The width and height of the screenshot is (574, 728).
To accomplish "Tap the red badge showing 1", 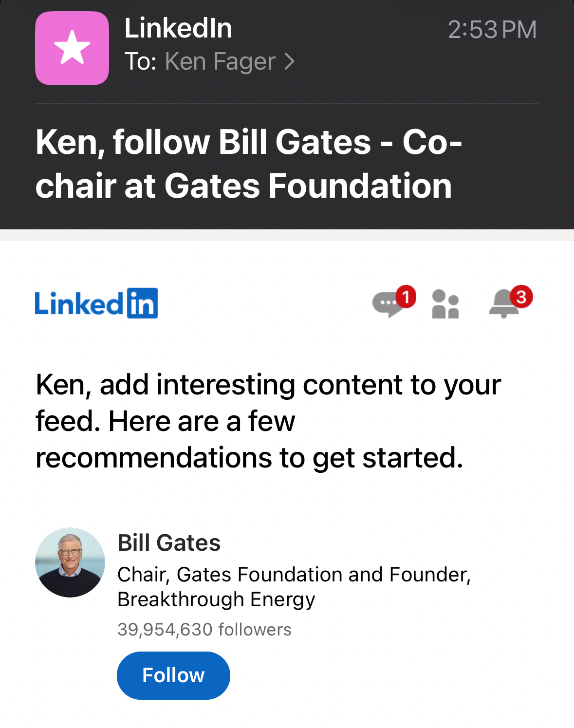I will click(x=406, y=297).
